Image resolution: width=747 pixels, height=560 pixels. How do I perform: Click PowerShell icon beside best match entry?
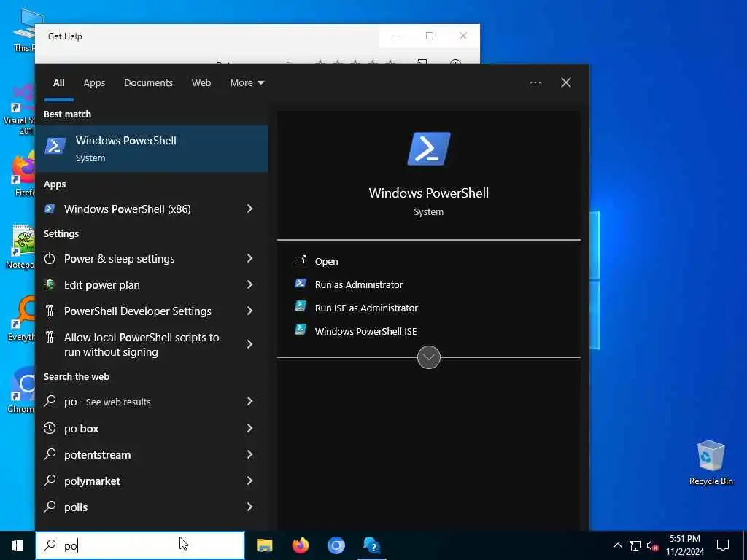[x=55, y=146]
